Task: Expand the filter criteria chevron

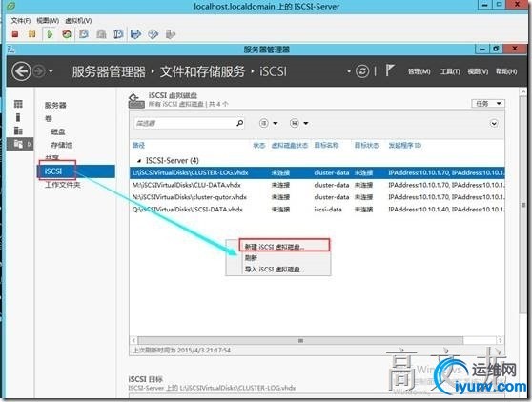Action: [x=494, y=124]
